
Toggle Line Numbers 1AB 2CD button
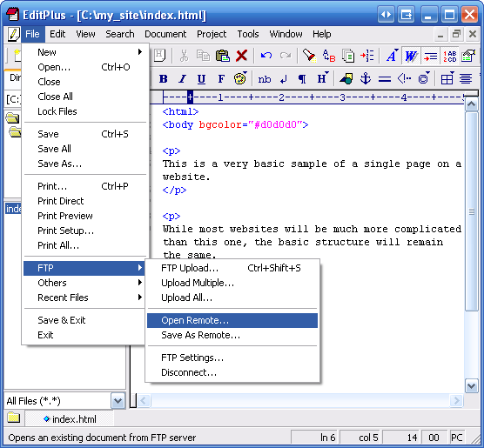450,56
